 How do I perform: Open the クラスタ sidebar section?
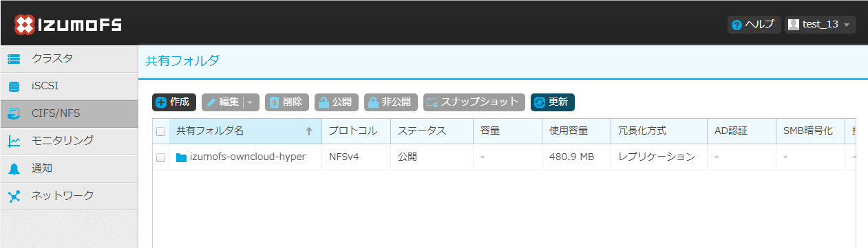pyautogui.click(x=69, y=59)
